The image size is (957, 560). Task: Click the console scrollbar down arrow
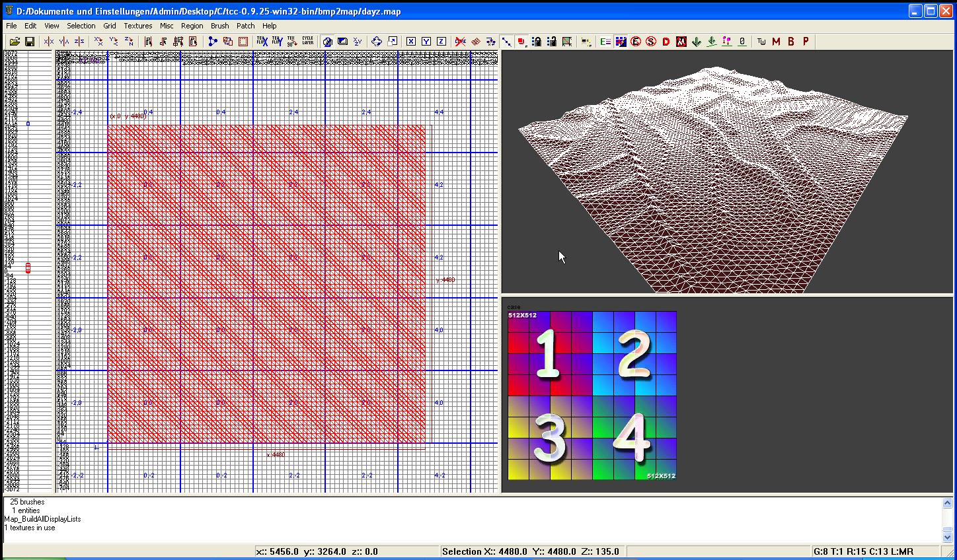coord(948,538)
